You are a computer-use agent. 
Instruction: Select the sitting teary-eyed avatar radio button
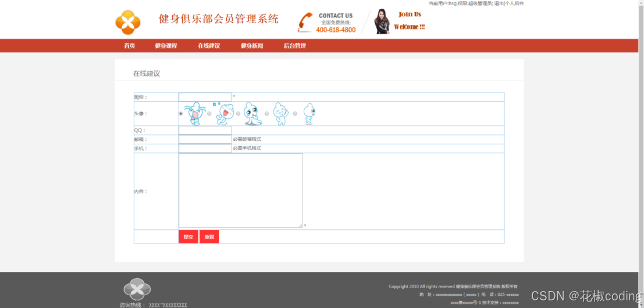(238, 114)
